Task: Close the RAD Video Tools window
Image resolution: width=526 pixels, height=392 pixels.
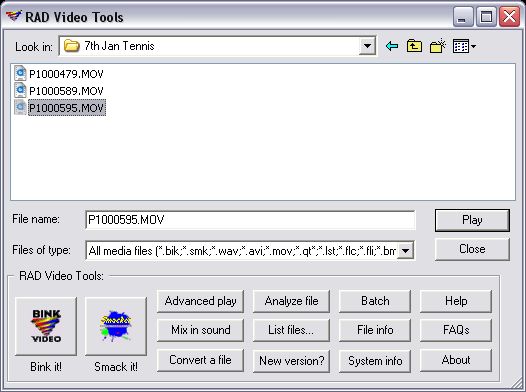Action: [509, 16]
